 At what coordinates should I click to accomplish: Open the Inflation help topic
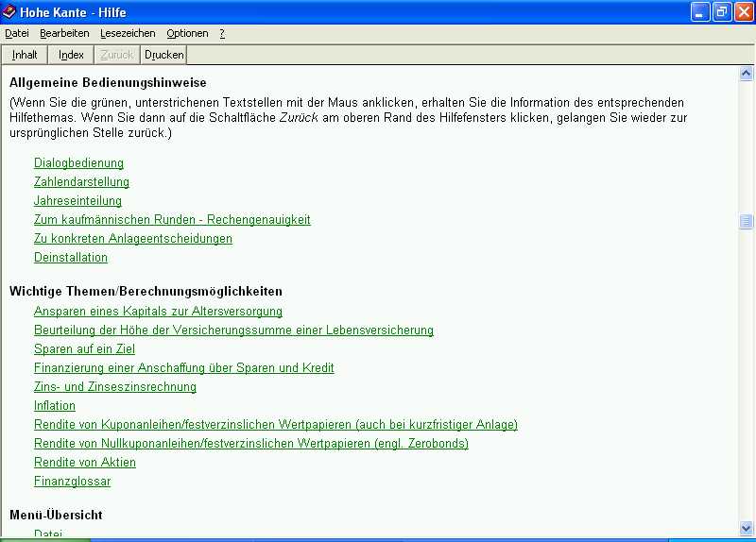pyautogui.click(x=55, y=406)
